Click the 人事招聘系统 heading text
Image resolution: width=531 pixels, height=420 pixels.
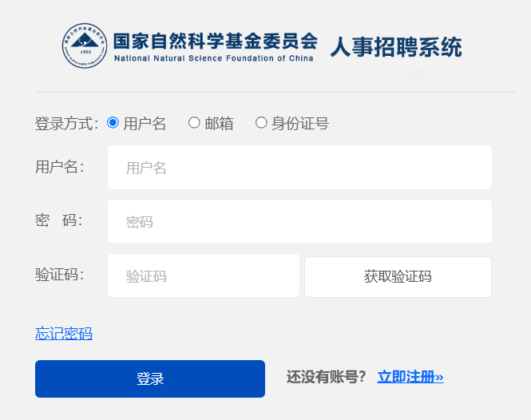pos(396,47)
